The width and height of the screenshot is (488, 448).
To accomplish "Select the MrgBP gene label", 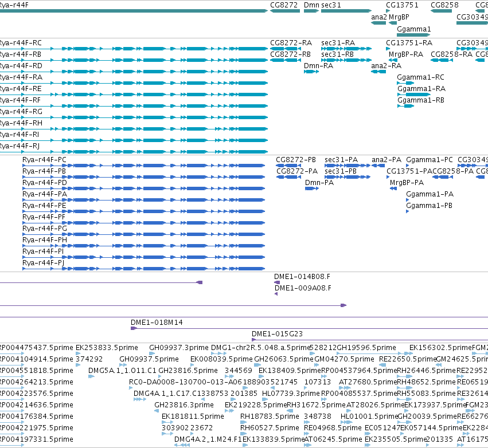I will click(399, 17).
